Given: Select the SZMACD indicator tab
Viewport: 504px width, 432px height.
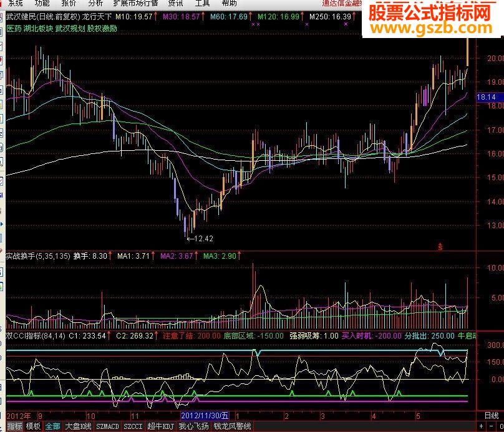Looking at the screenshot, I should coord(108,426).
